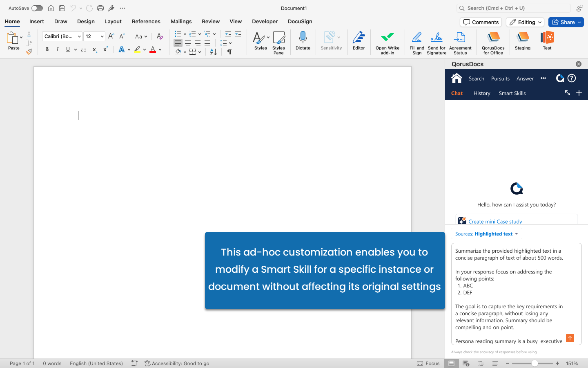Click the Clear Formatting icon
588x368 pixels.
(160, 36)
